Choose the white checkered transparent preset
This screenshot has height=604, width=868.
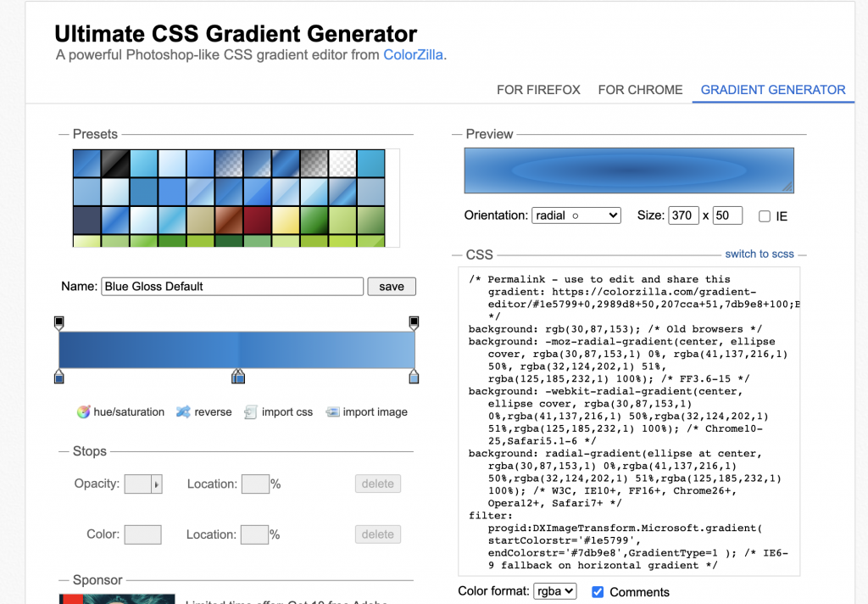click(342, 163)
